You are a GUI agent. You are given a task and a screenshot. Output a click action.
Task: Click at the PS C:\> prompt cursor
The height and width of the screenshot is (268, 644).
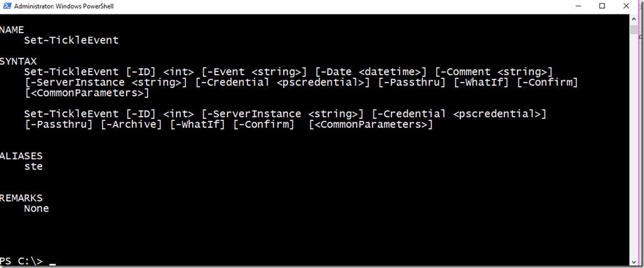[52, 262]
